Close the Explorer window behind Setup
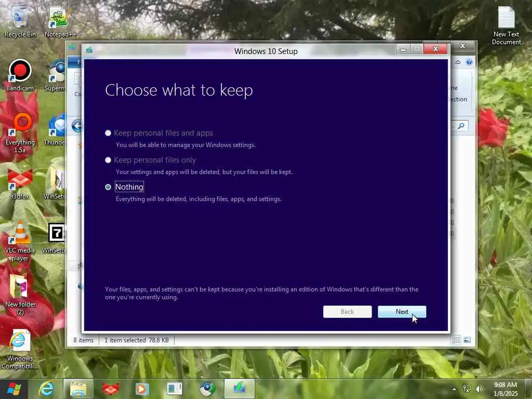This screenshot has width=532, height=399. 462,46
